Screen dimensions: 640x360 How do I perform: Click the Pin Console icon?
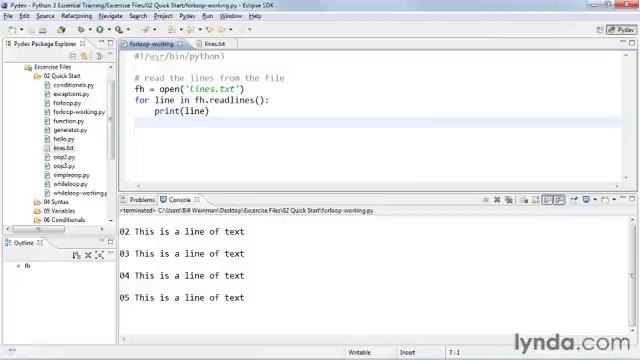pos(574,200)
